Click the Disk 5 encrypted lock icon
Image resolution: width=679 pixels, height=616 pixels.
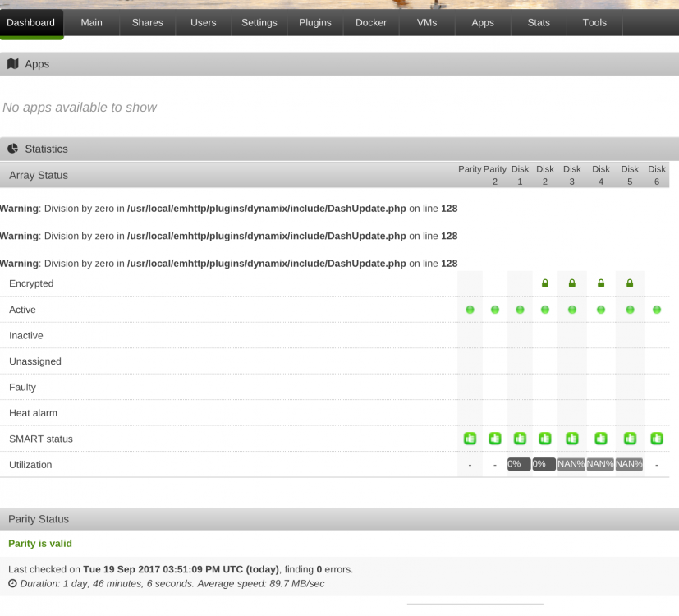(630, 283)
